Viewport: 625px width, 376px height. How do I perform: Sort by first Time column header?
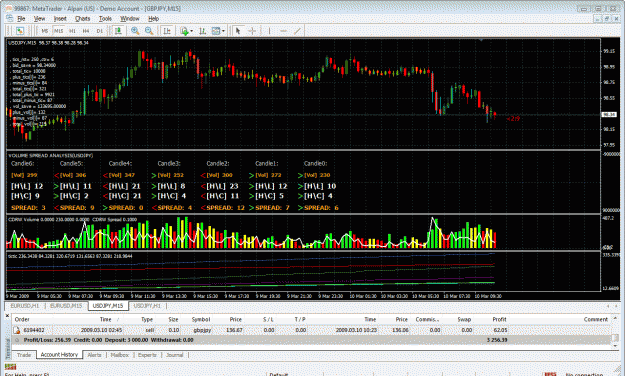105,319
